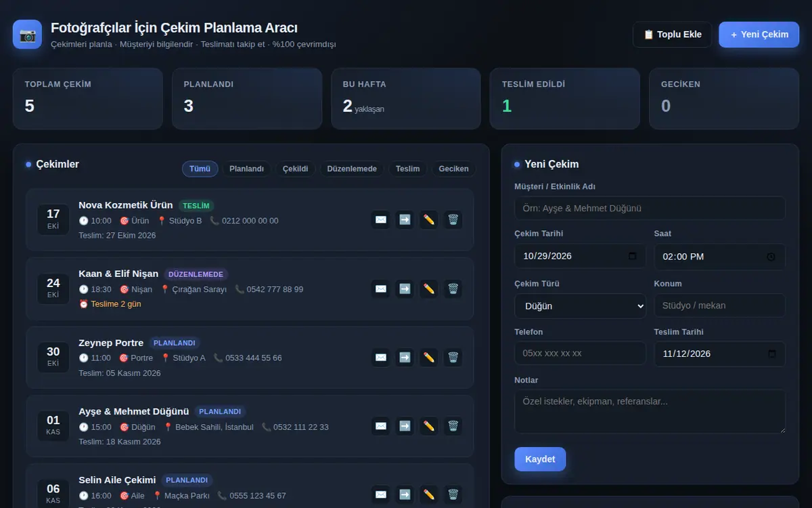Click the camera logo in the header
Screen dimensions: 812x508
[x=27, y=35]
